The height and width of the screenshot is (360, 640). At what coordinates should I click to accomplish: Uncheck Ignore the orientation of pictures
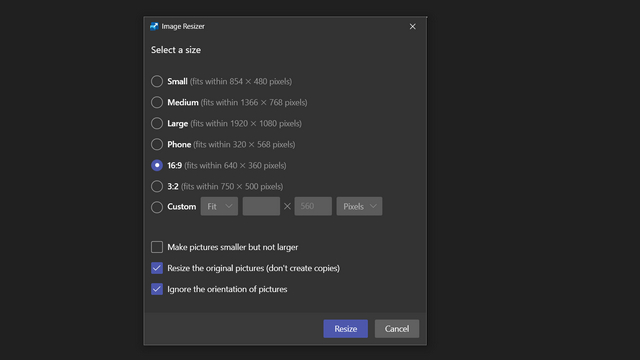[x=157, y=289]
